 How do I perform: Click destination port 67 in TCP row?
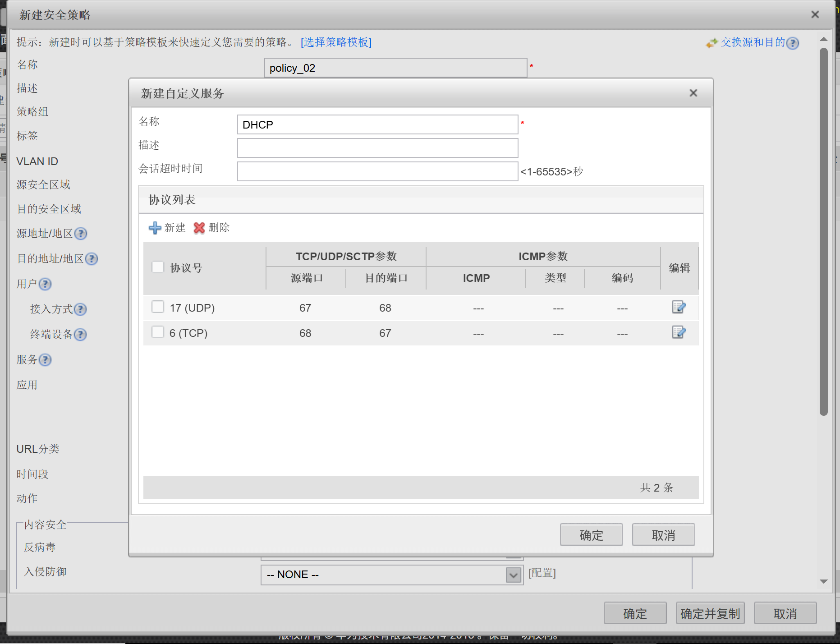tap(385, 333)
